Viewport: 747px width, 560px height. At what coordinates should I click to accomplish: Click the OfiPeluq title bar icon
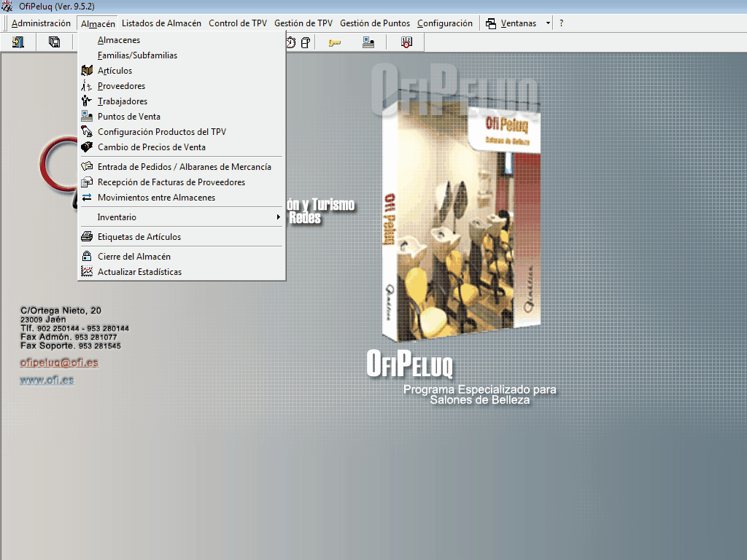click(x=7, y=6)
